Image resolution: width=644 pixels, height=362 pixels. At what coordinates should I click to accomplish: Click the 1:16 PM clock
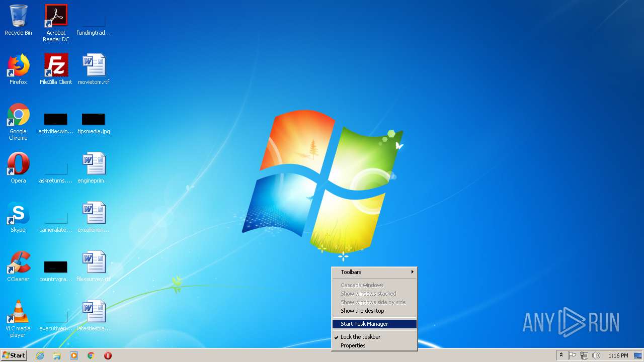pos(618,355)
